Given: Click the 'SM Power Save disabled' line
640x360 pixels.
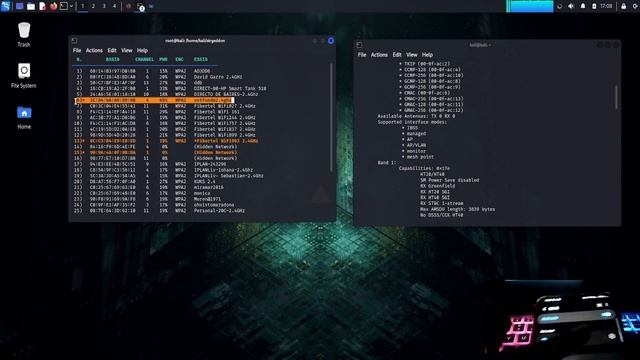Looking at the screenshot, I should [449, 180].
